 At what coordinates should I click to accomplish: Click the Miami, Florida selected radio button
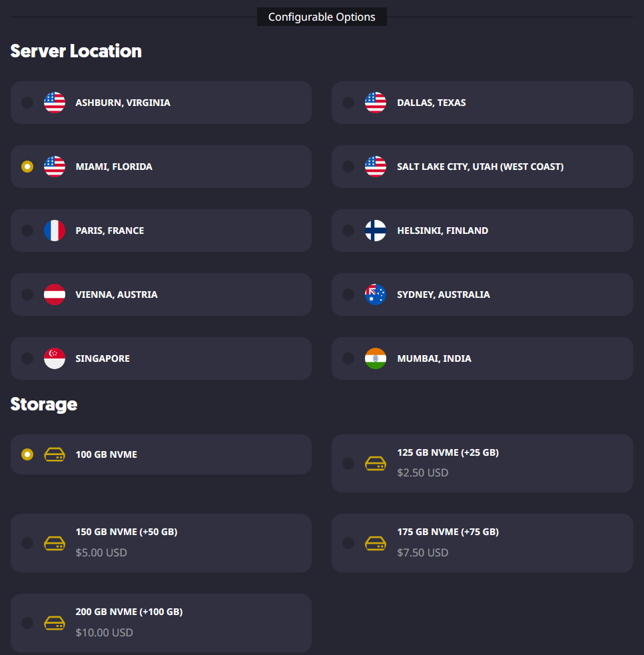[27, 167]
